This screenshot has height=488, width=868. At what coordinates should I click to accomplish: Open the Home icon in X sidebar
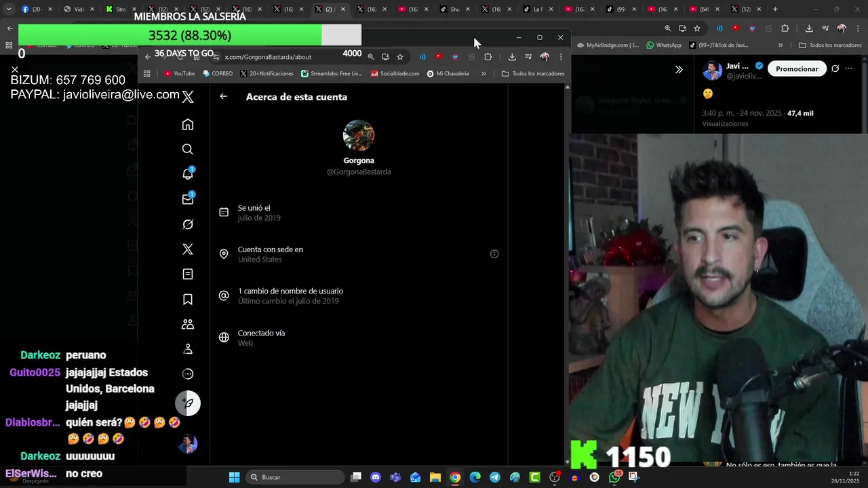click(x=188, y=125)
